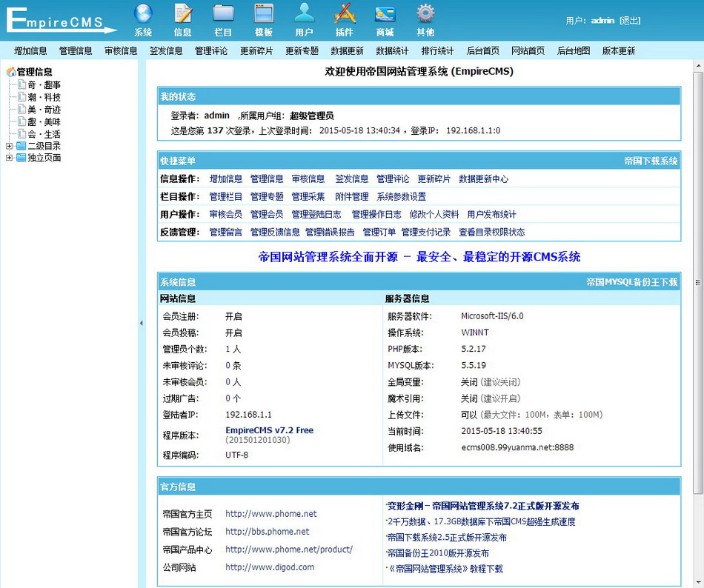
Task: Open 管理会员 in the quick menu
Action: (267, 214)
